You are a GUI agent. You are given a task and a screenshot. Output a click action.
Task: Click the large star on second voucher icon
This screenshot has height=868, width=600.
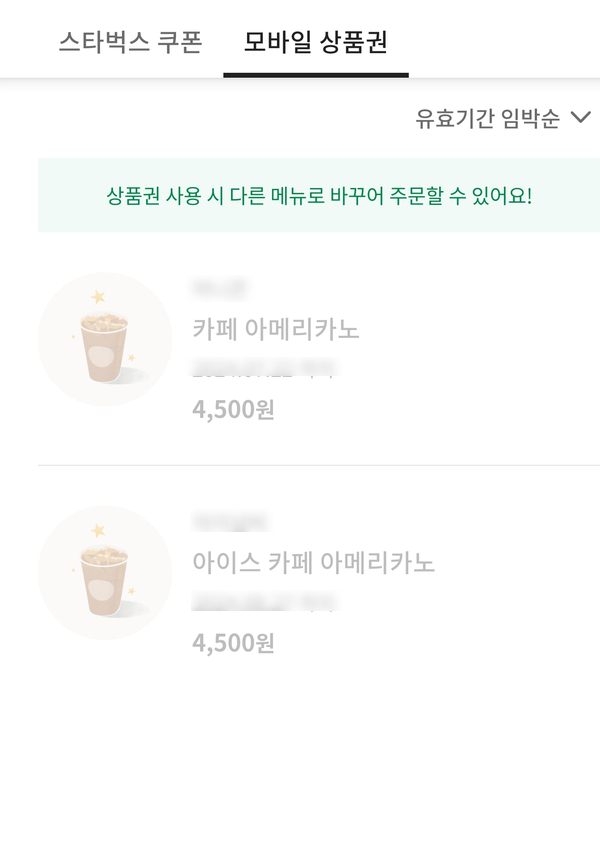tap(98, 530)
